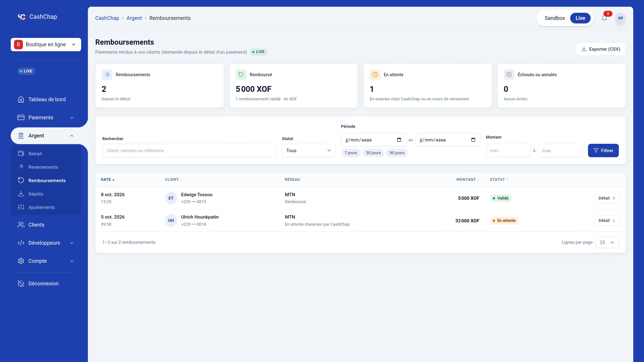644x362 pixels.
Task: Open the Lignes par page 25 dropdown
Action: [607, 242]
